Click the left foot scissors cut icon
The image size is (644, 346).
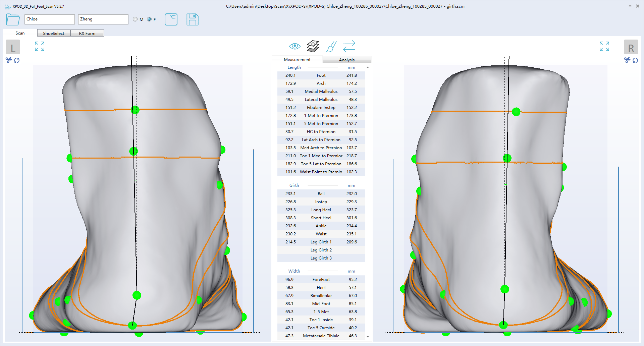(9, 60)
